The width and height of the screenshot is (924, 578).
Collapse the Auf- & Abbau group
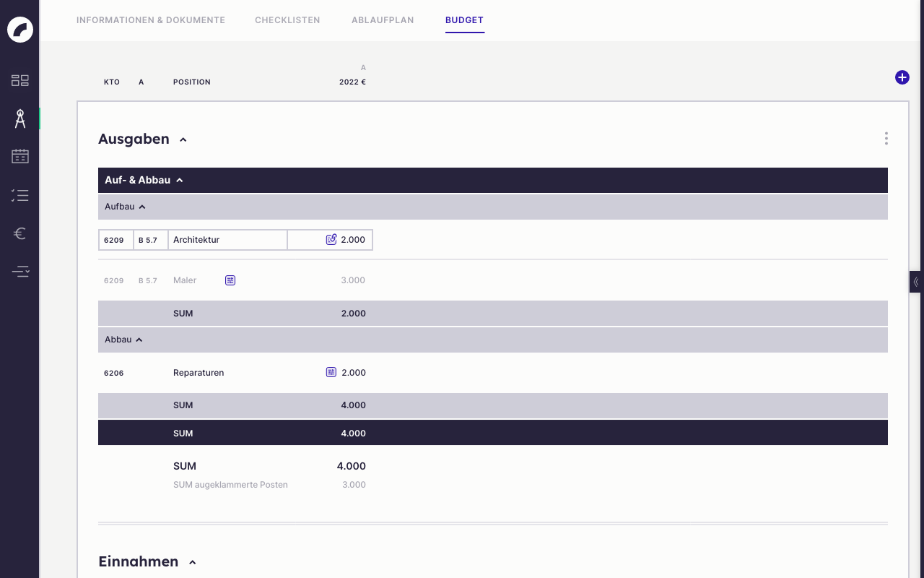[x=180, y=181]
